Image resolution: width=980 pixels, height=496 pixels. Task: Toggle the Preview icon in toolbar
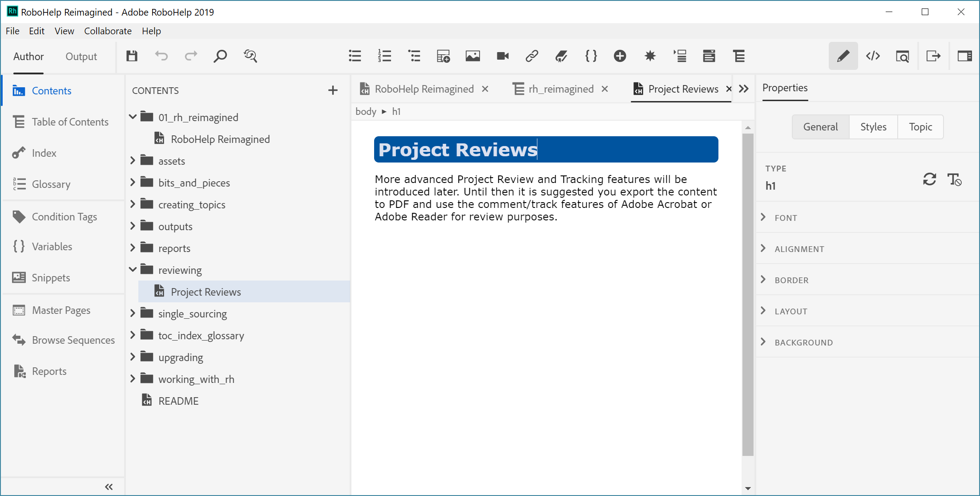coord(902,56)
